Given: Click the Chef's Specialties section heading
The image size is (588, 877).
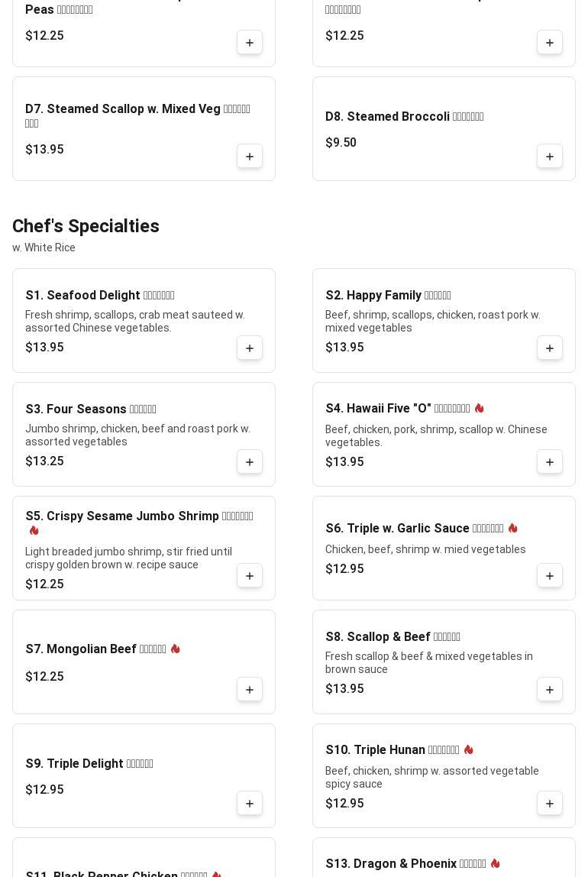Looking at the screenshot, I should [x=86, y=226].
